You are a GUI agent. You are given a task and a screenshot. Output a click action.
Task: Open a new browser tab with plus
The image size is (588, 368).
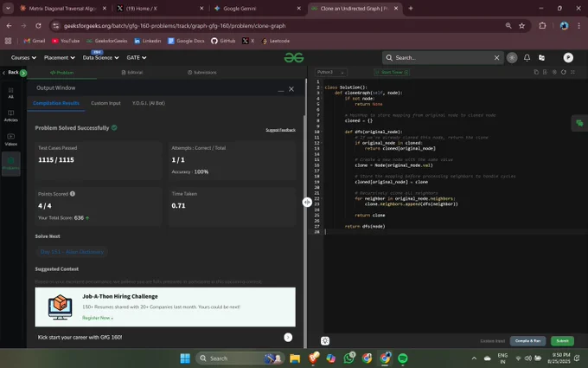[x=411, y=9]
